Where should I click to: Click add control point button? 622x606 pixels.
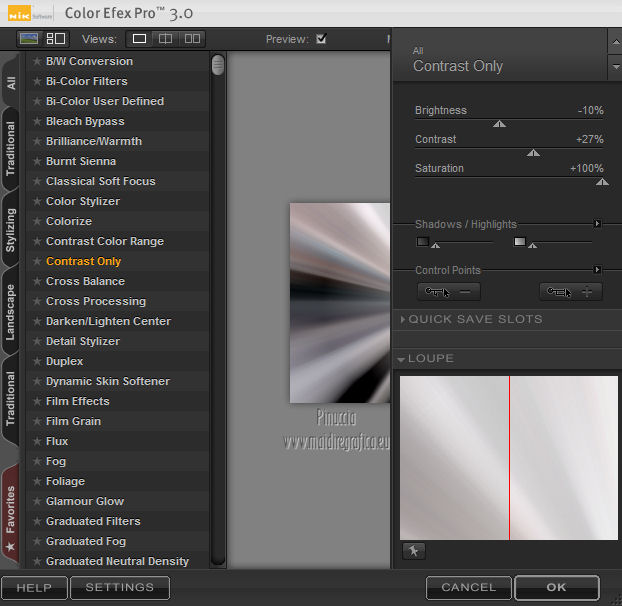click(571, 292)
